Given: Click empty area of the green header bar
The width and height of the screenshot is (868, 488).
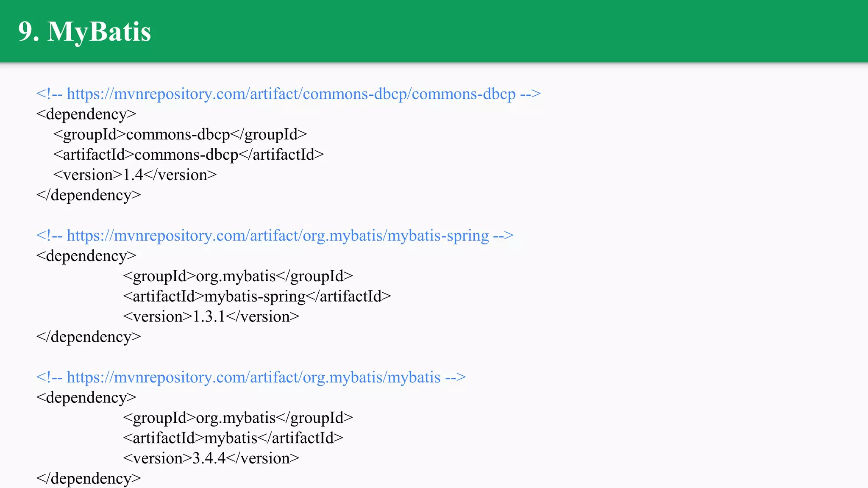Looking at the screenshot, I should (x=509, y=31).
